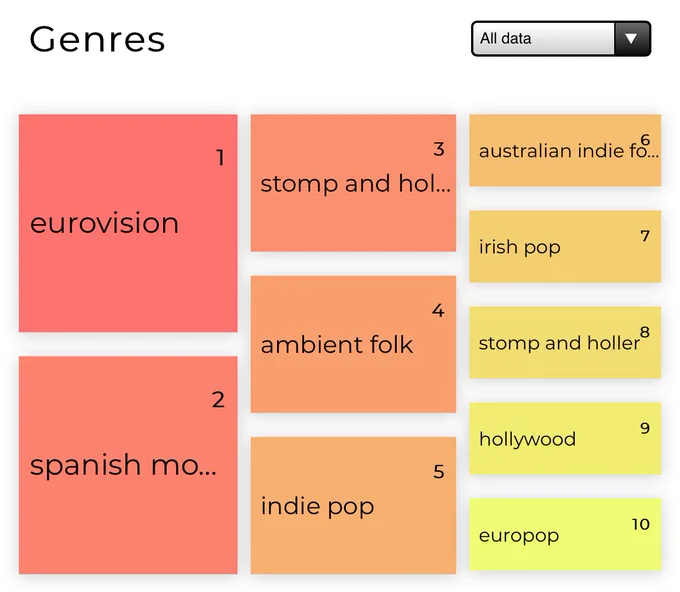Open the irish pop tile

(x=565, y=246)
